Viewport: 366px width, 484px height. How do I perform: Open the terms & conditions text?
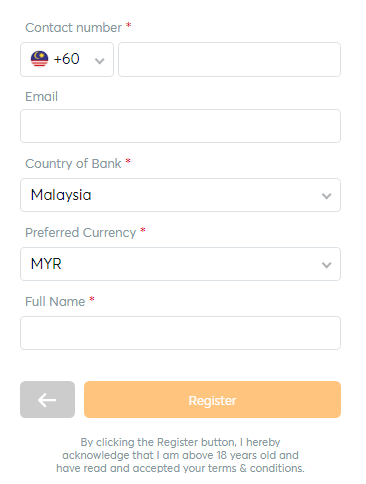click(256, 468)
